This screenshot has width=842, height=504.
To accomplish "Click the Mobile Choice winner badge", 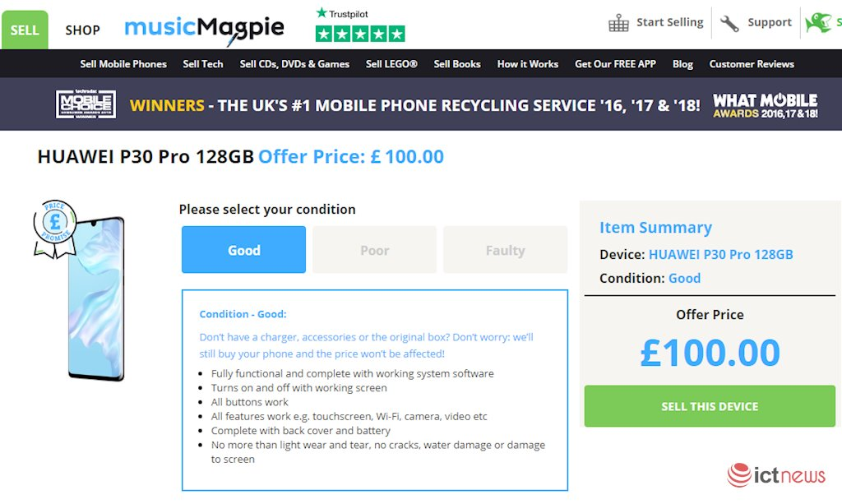I will [x=86, y=105].
